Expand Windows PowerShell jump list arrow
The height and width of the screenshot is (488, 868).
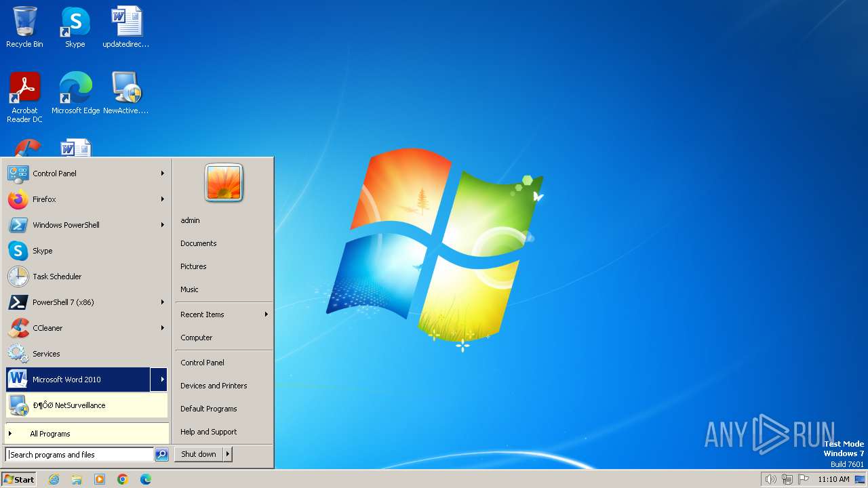162,225
